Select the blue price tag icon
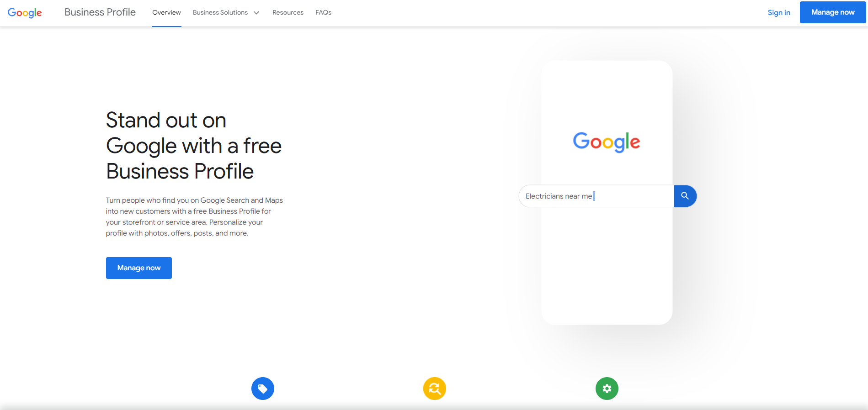Screen dimensions: 868x410 [263, 389]
